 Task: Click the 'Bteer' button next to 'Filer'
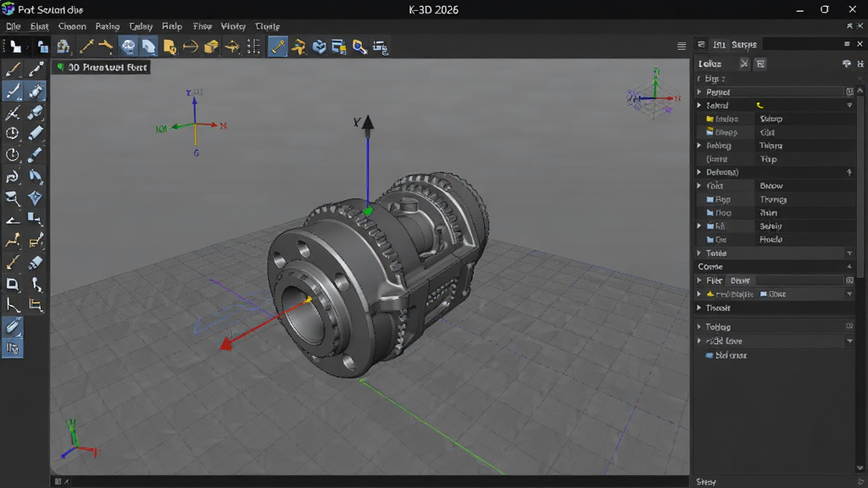pos(740,280)
